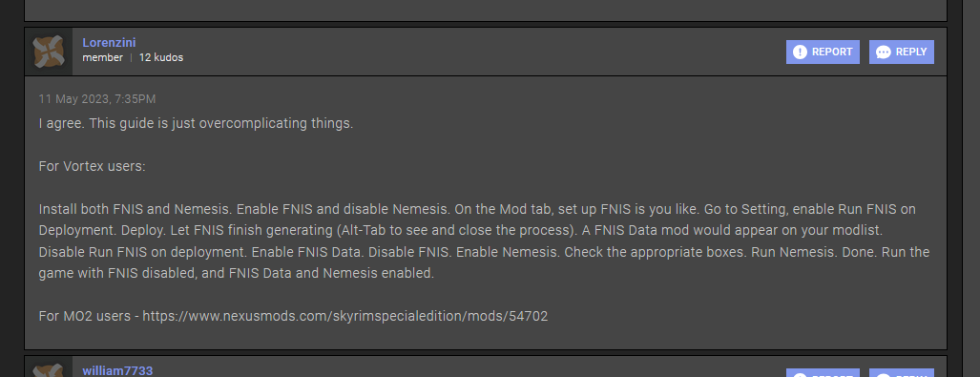Click the nexusmods mods/54702 URL
The width and height of the screenshot is (980, 377).
pos(345,316)
